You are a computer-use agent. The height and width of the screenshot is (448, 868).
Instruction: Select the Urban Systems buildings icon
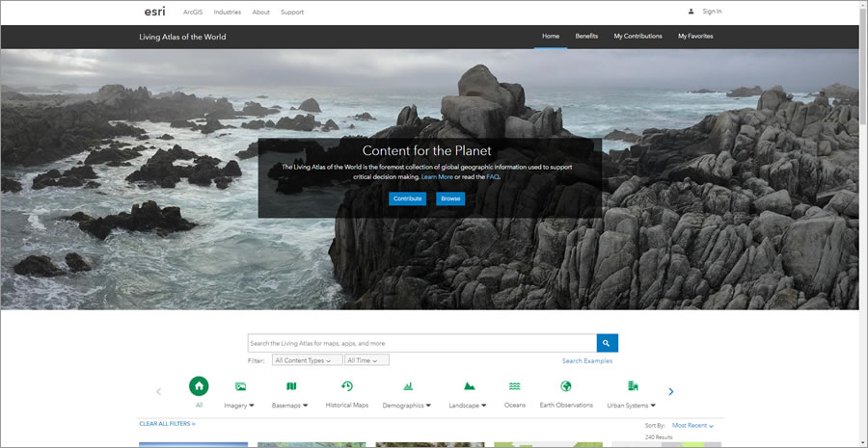(x=633, y=386)
